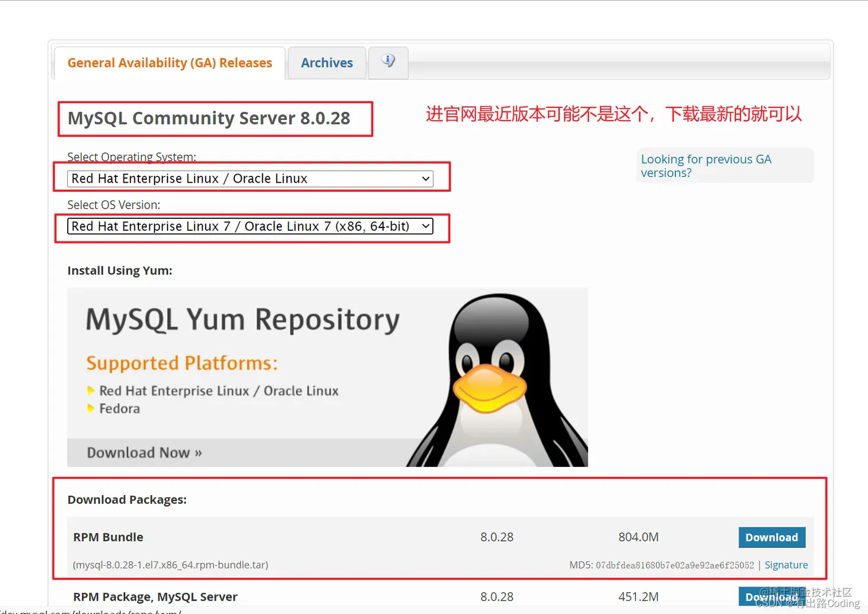The height and width of the screenshot is (614, 868).
Task: Select the RPM Bundle size 804.0M
Action: [638, 537]
